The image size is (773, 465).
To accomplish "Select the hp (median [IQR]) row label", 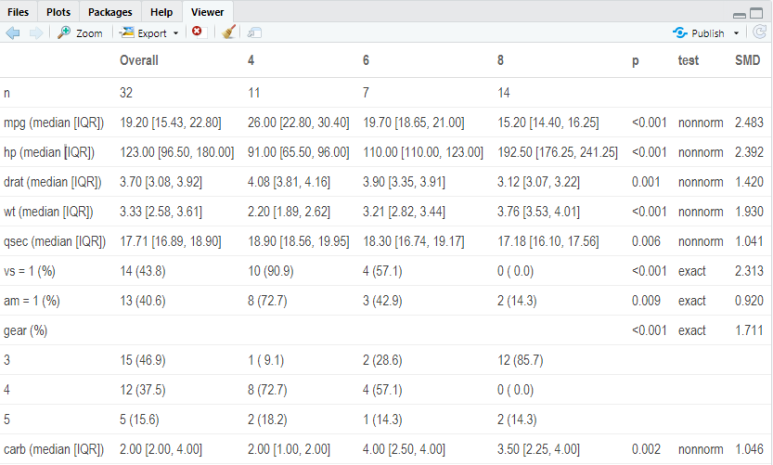I will pos(49,152).
